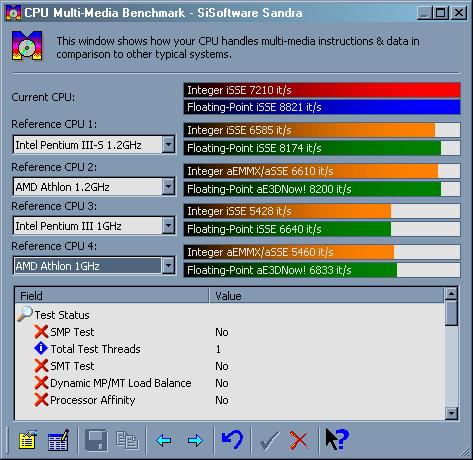Click the list scrollbar down arrow
This screenshot has height=460, width=473.
(x=451, y=413)
